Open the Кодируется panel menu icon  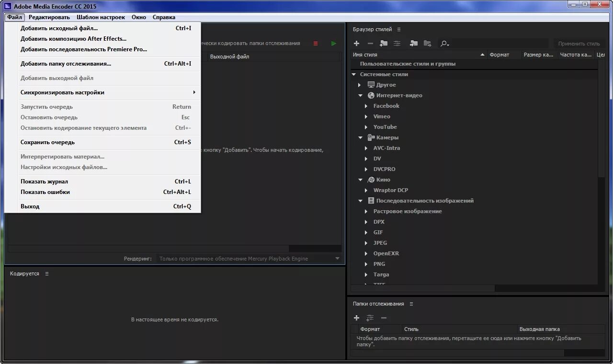(46, 274)
